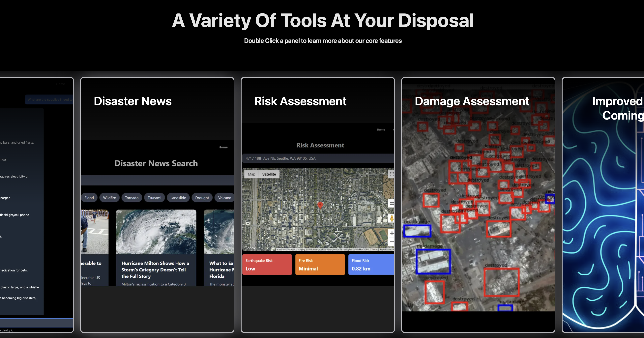Click the Street View pegman icon
The width and height of the screenshot is (644, 338).
click(x=392, y=218)
